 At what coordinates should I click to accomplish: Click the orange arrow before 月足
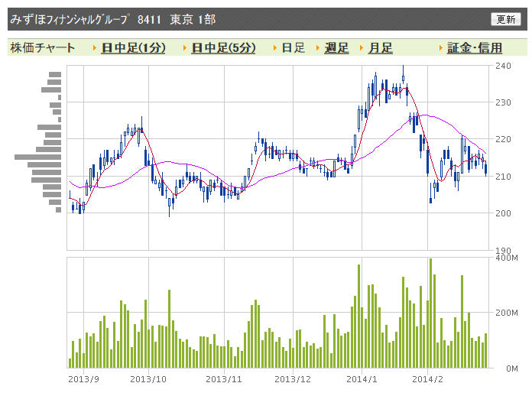pos(362,48)
